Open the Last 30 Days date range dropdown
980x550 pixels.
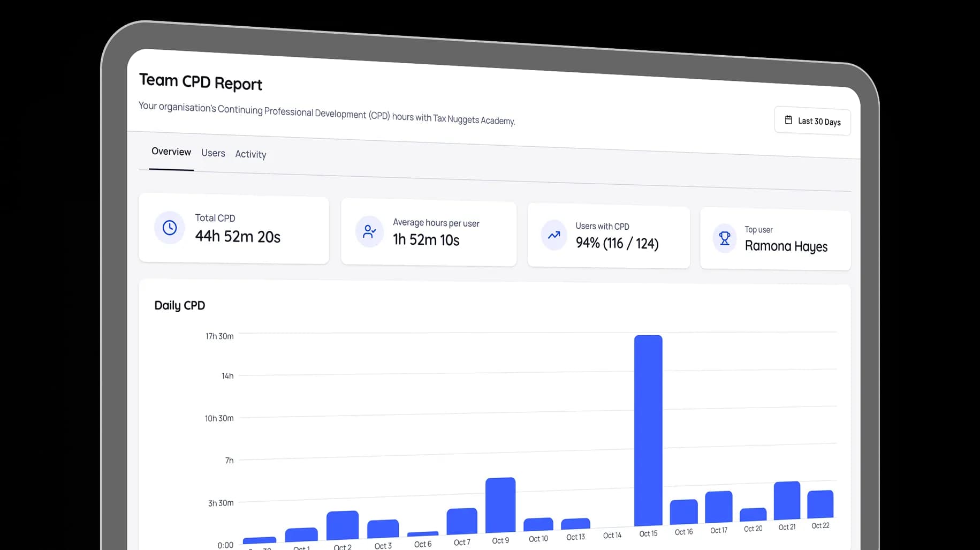pyautogui.click(x=812, y=121)
